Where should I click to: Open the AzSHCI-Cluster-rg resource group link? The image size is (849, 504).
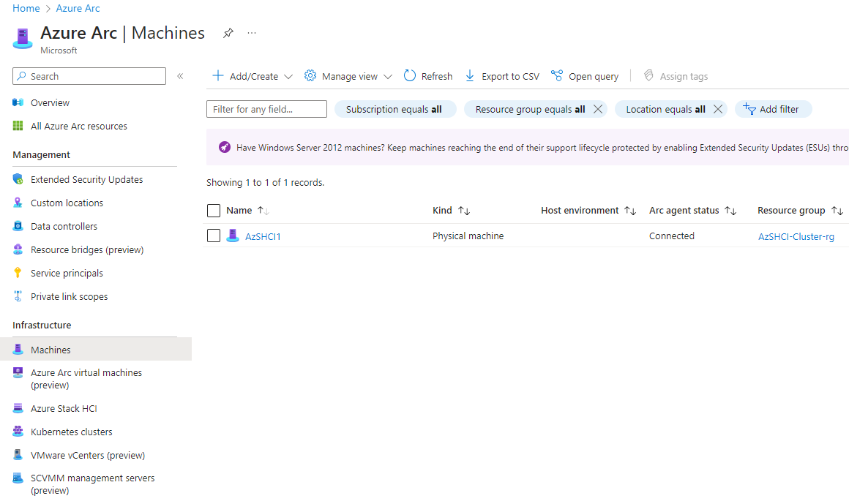tap(796, 236)
